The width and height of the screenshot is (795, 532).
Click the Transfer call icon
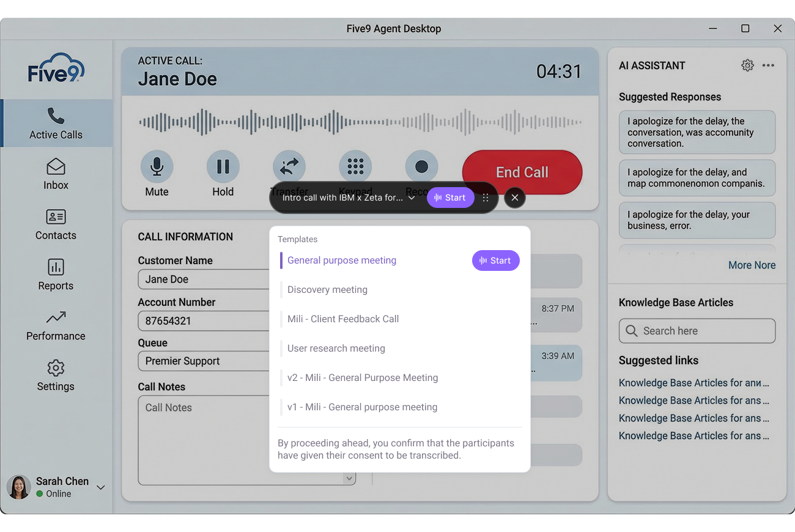coord(289,166)
